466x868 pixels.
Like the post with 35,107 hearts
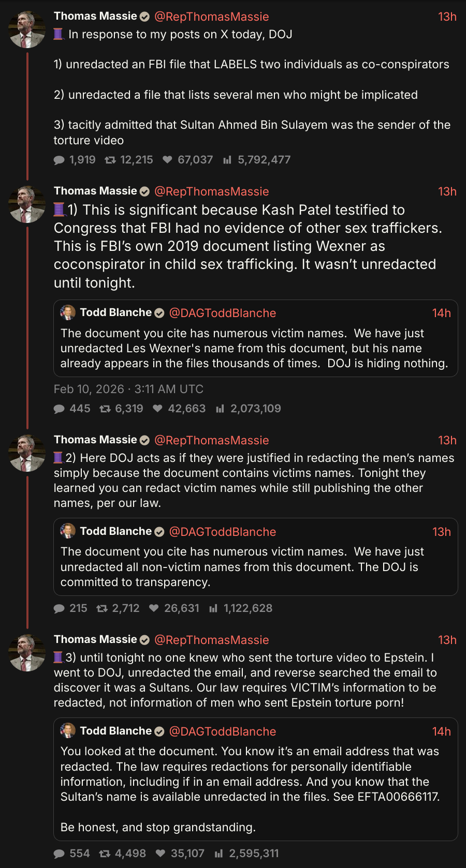161,854
